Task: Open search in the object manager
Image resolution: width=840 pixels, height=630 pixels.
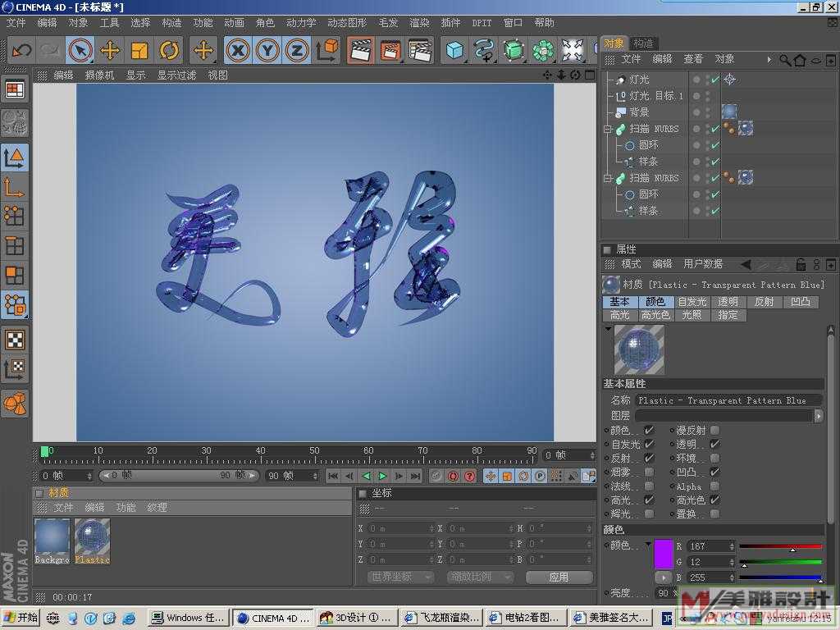Action: pos(785,60)
